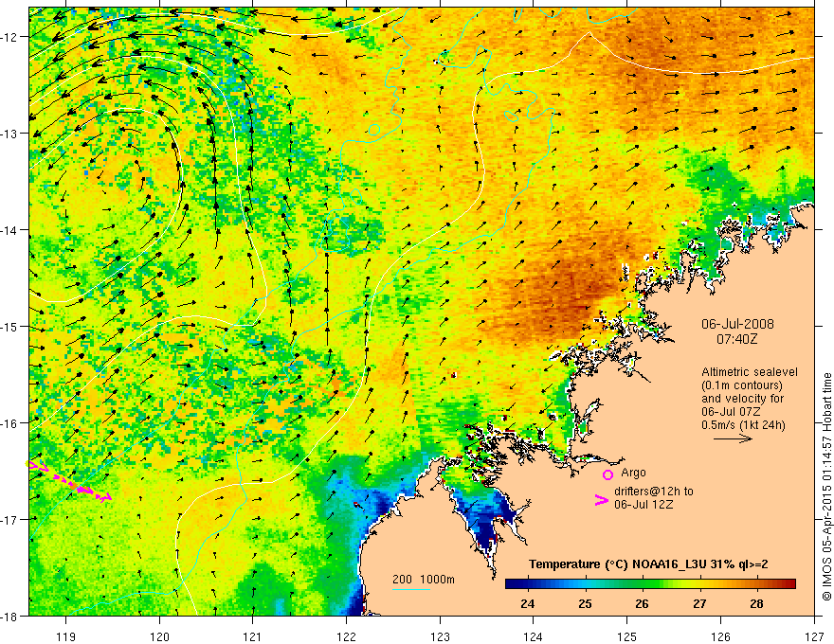834x644 pixels.
Task: Click the '200 1000m' bathymetry label
Action: 424,580
